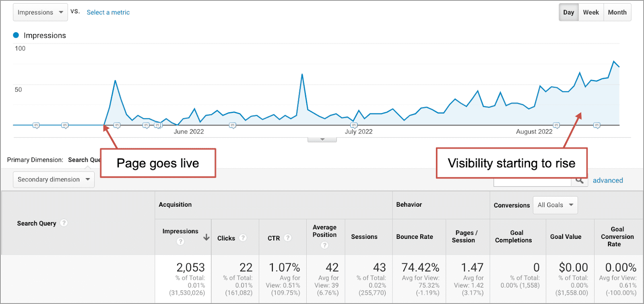Click the July 2022 axis label
Screen dimensions: 644x304
tap(359, 131)
